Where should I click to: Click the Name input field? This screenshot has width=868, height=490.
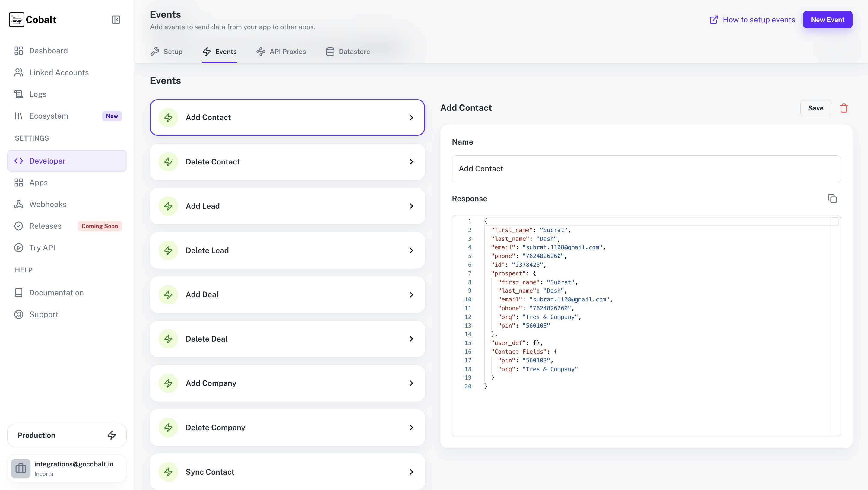(646, 169)
